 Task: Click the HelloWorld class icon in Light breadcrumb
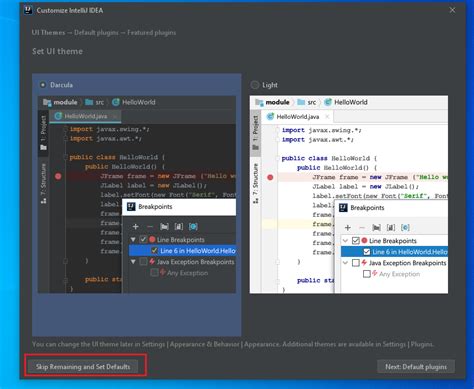tap(328, 102)
